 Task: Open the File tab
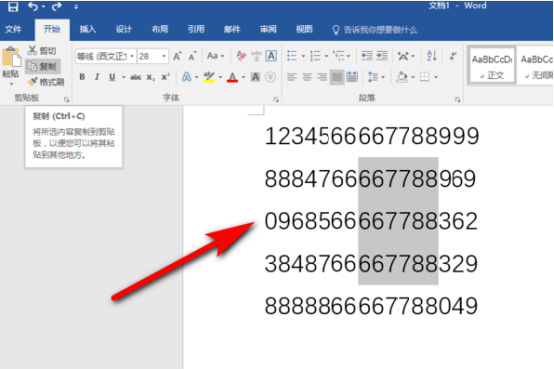tap(13, 29)
